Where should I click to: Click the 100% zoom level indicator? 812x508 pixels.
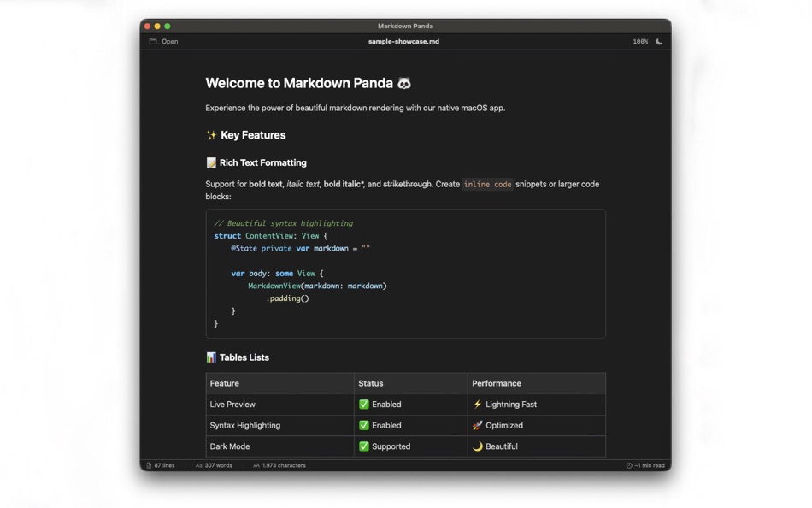640,41
